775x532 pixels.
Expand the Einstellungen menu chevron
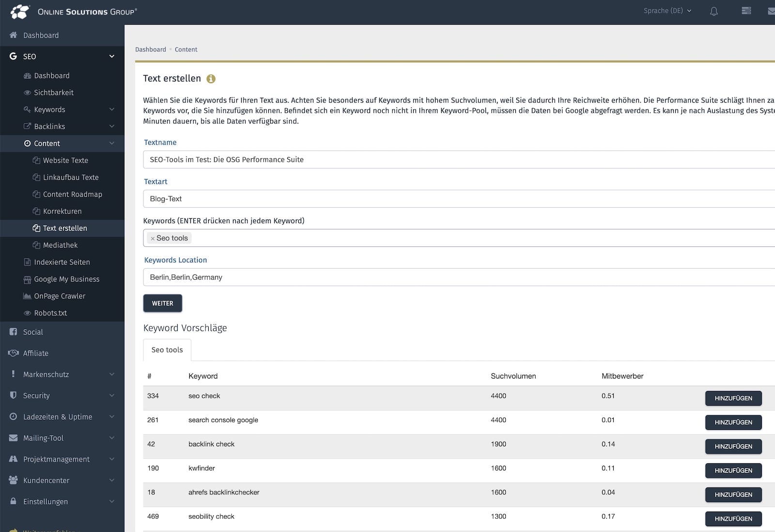click(x=112, y=502)
